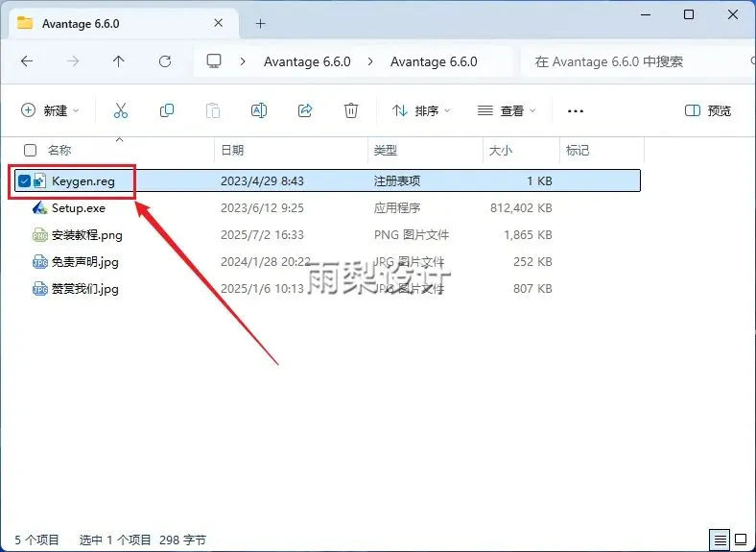Image resolution: width=756 pixels, height=552 pixels.
Task: Click the This PC monitor icon
Action: point(214,61)
